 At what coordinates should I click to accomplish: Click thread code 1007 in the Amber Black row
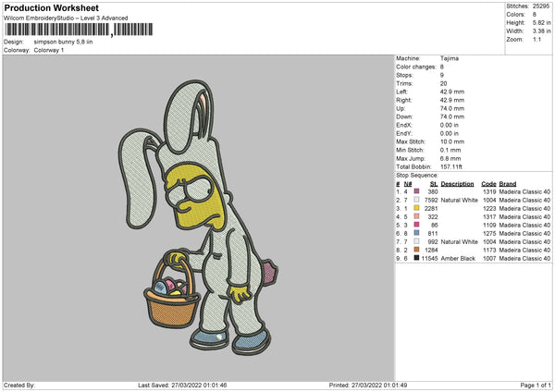pos(489,258)
